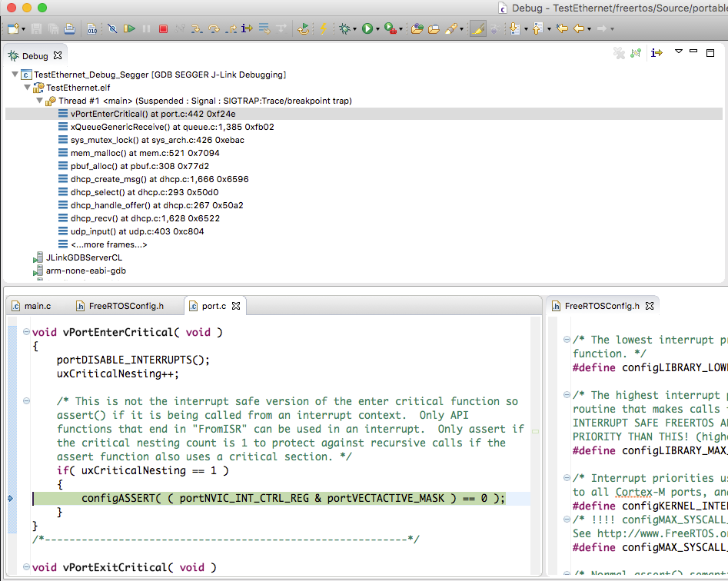Select the dhcp_recv() stack frame
Viewport: 728px width, 581px height.
click(145, 217)
